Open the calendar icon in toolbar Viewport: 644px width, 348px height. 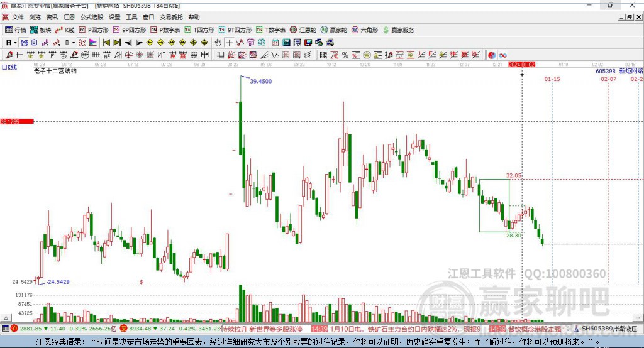275,43
